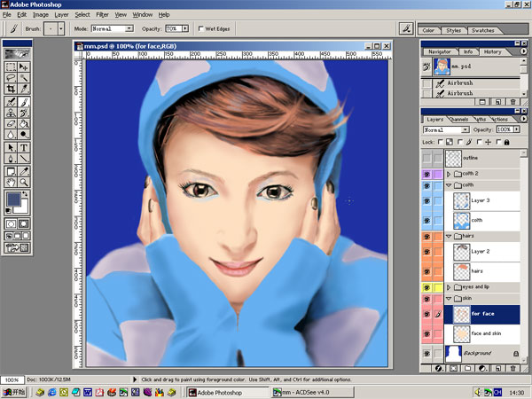Select the Eraser tool

(x=11, y=123)
